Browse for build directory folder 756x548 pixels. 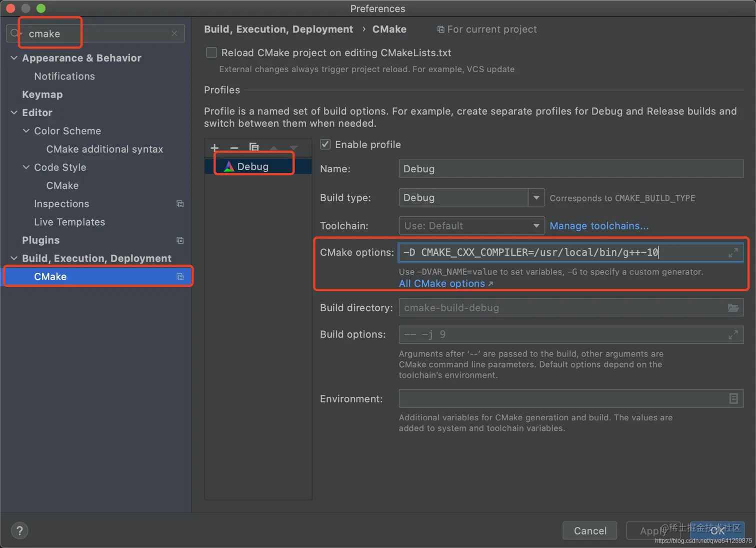point(733,308)
